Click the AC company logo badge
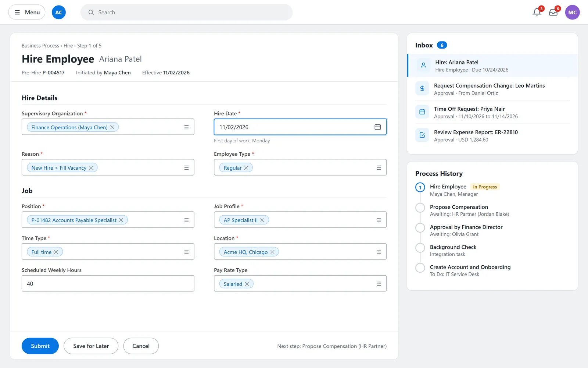Image resolution: width=588 pixels, height=368 pixels. click(59, 12)
